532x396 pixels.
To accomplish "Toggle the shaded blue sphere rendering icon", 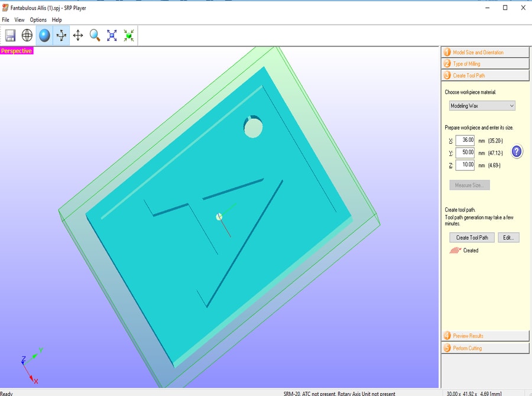I will 44,35.
